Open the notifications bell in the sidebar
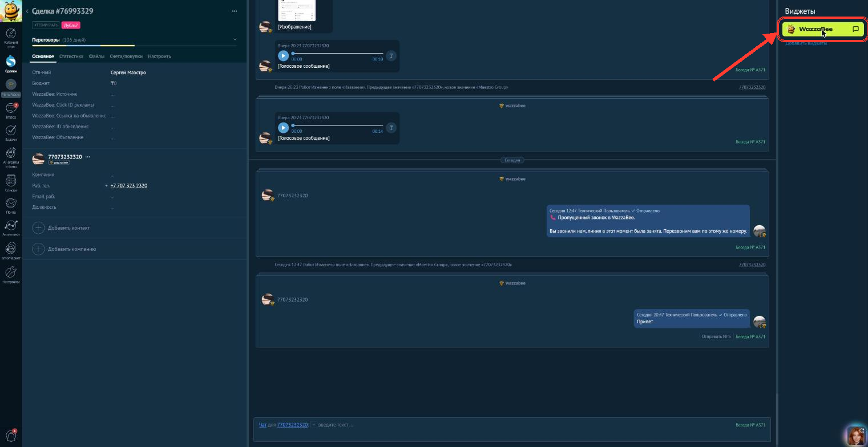The width and height of the screenshot is (868, 447). click(11, 436)
